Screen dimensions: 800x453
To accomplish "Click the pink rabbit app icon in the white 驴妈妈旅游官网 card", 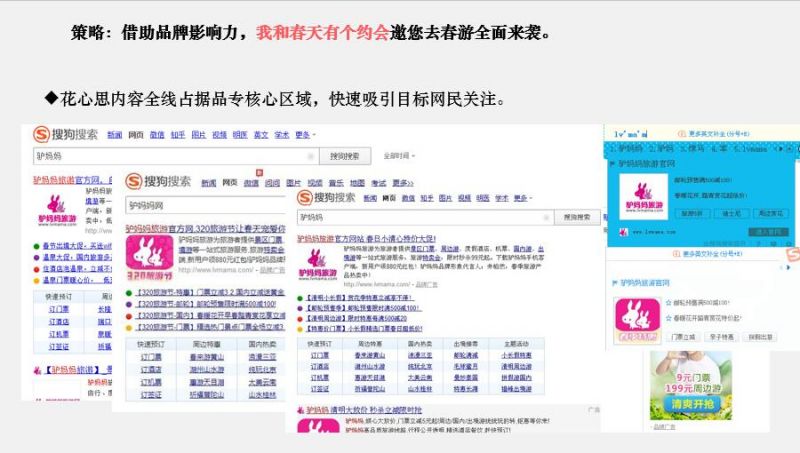I will 636,321.
